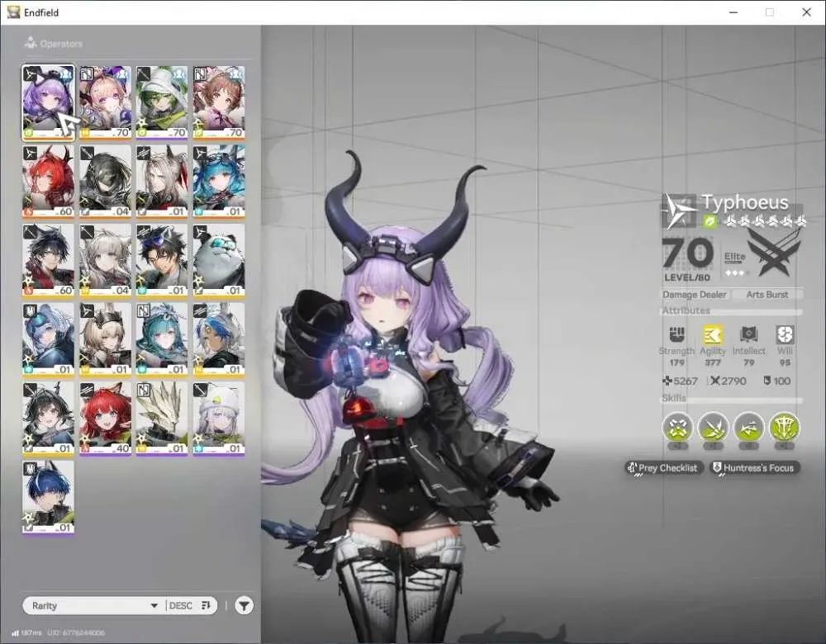Select the green-haired white-hooded operator card
The width and height of the screenshot is (826, 644).
[162, 102]
